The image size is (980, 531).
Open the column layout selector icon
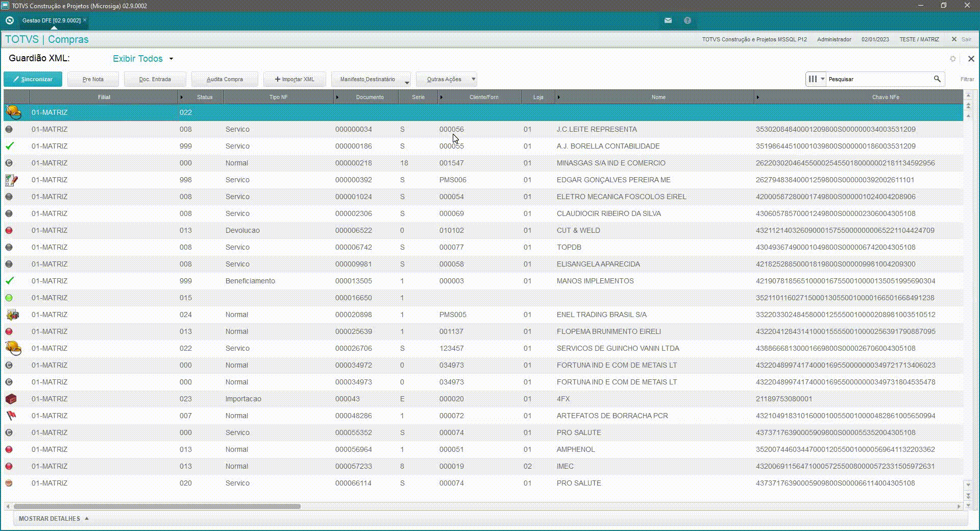coord(813,79)
